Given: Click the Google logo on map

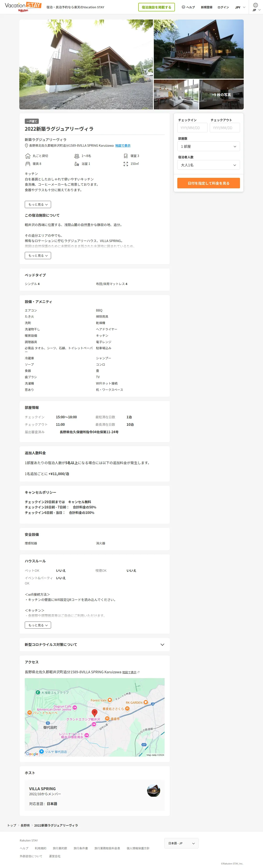Looking at the screenshot, I should (x=32, y=754).
